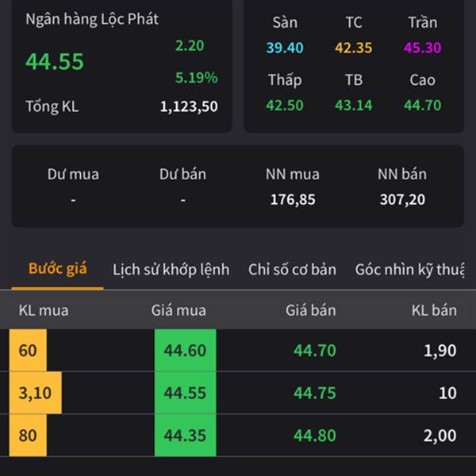Click the average price 43.14
Viewport: 476px width, 476px height.
(354, 106)
